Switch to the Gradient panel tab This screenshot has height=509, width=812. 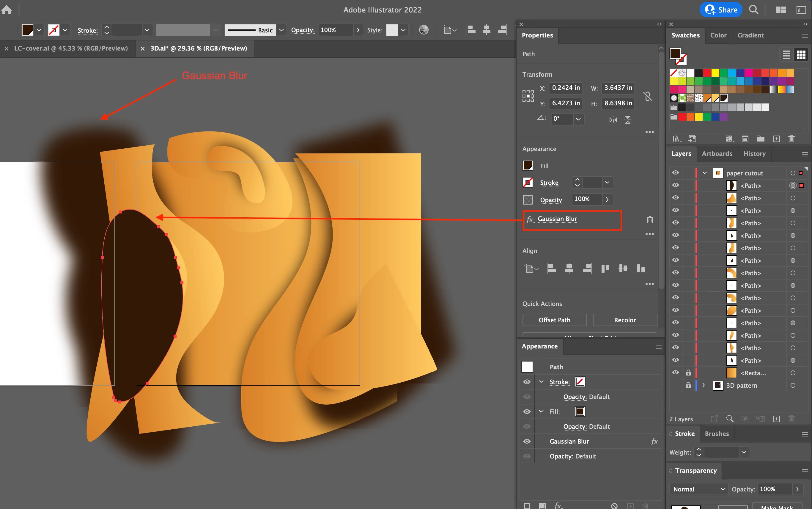[750, 35]
